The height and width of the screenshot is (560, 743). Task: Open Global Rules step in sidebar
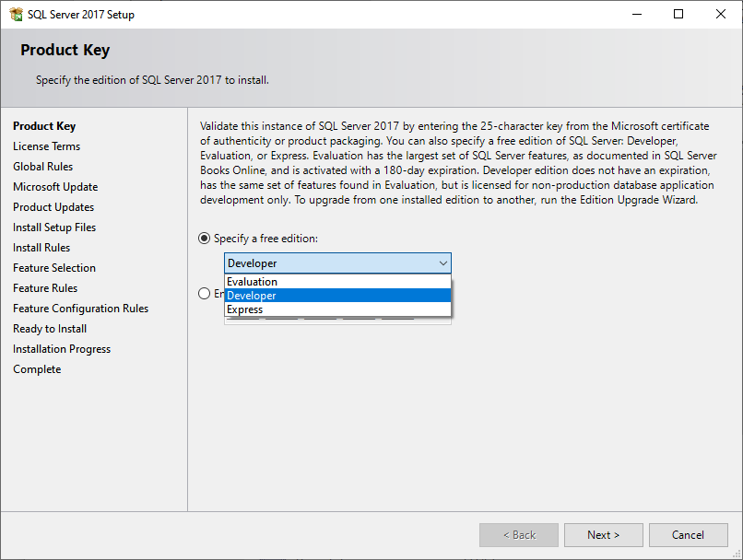(x=42, y=167)
